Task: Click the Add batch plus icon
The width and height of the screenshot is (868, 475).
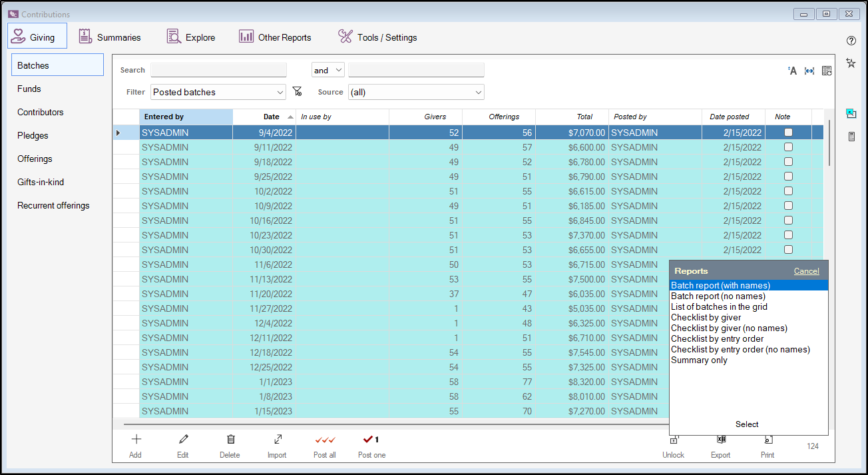Action: (136, 440)
